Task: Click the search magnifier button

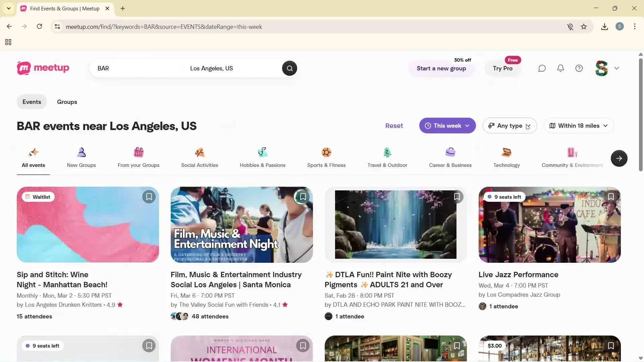Action: (x=289, y=68)
